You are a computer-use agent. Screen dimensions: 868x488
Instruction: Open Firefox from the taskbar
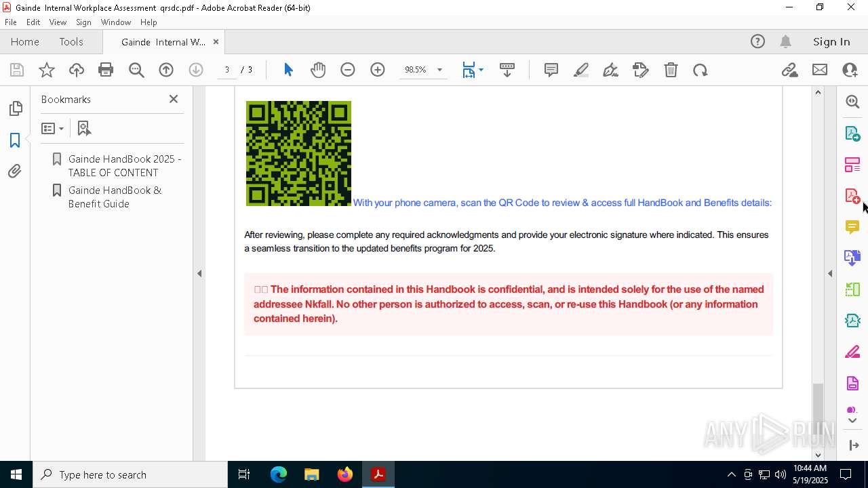(x=345, y=474)
